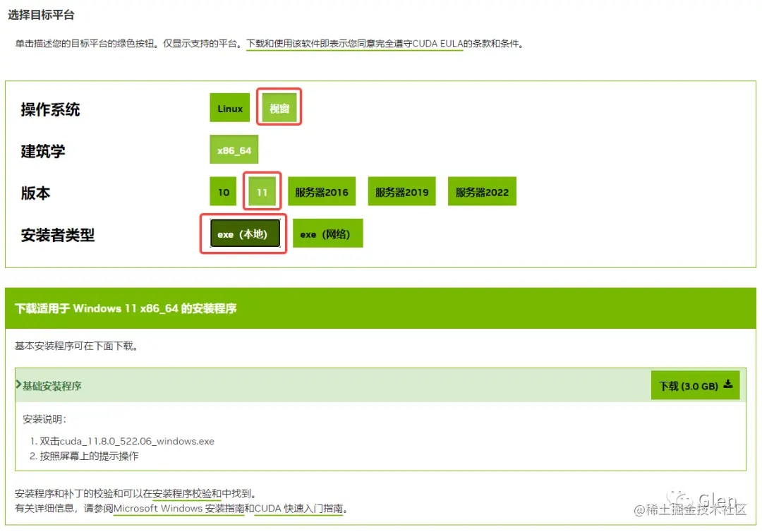762x532 pixels.
Task: Click the 安装说明: text
Action: click(x=44, y=419)
